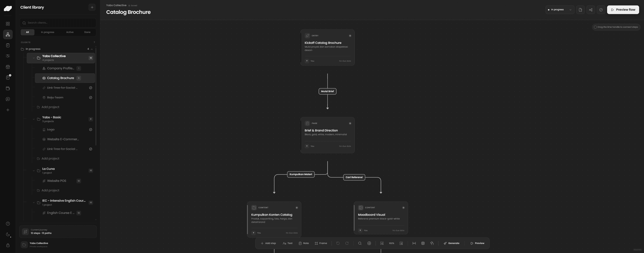Collapse the Yabs Collective client chevron
644x253 pixels.
coord(34,58)
